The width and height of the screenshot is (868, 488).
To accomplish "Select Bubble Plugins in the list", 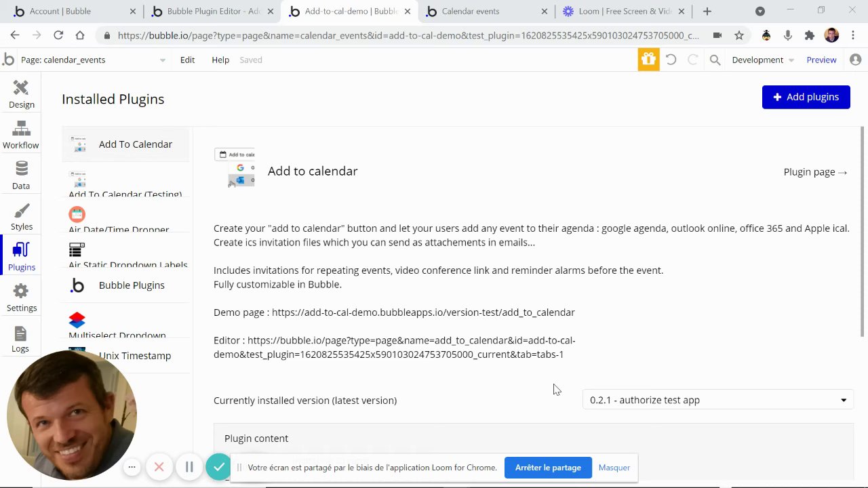I will [x=126, y=285].
